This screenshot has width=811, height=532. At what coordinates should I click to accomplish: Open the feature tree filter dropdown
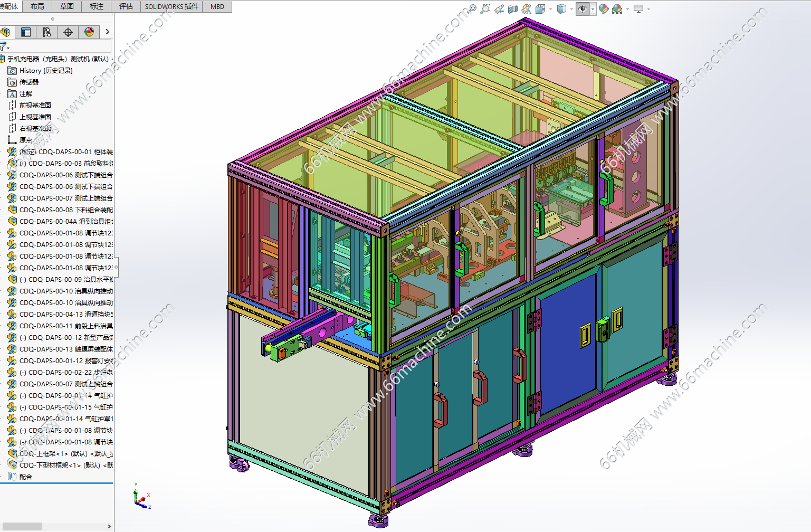pos(4,47)
